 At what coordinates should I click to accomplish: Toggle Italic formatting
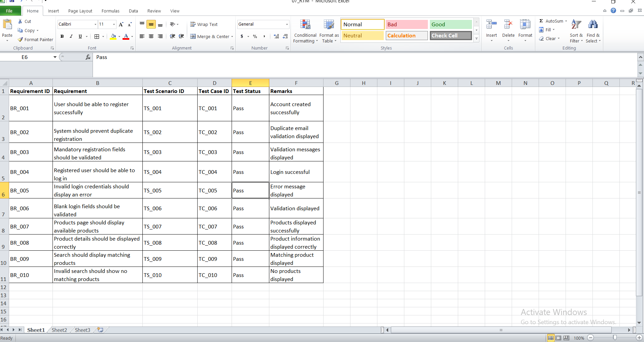71,36
